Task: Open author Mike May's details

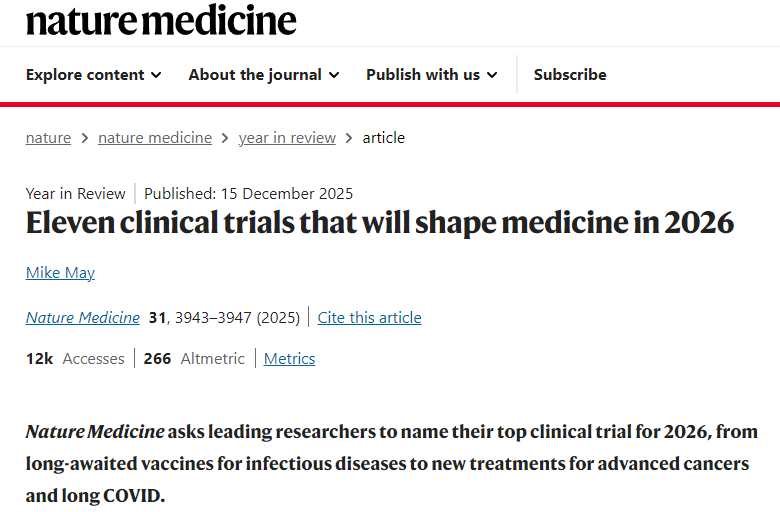Action: (60, 273)
